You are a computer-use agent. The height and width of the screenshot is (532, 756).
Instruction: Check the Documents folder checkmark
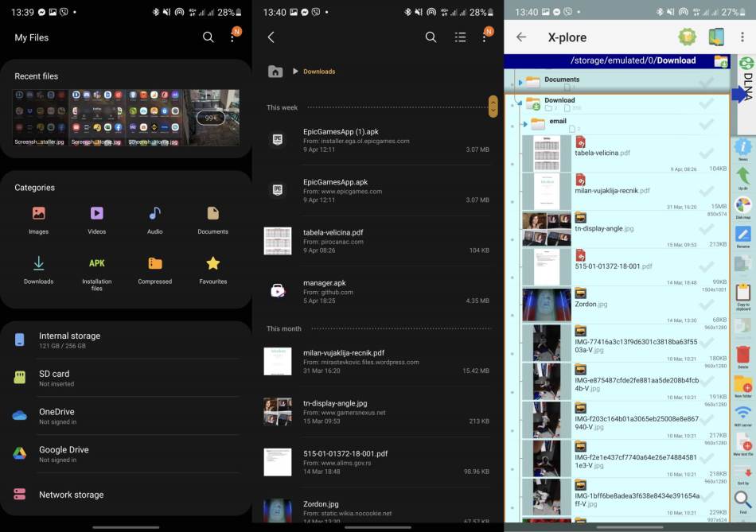point(707,82)
